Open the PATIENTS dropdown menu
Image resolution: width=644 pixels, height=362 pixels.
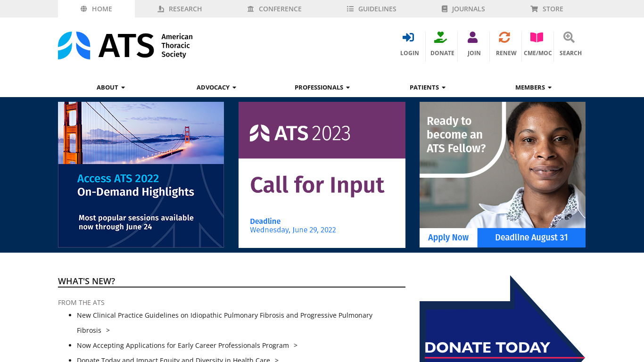click(428, 87)
